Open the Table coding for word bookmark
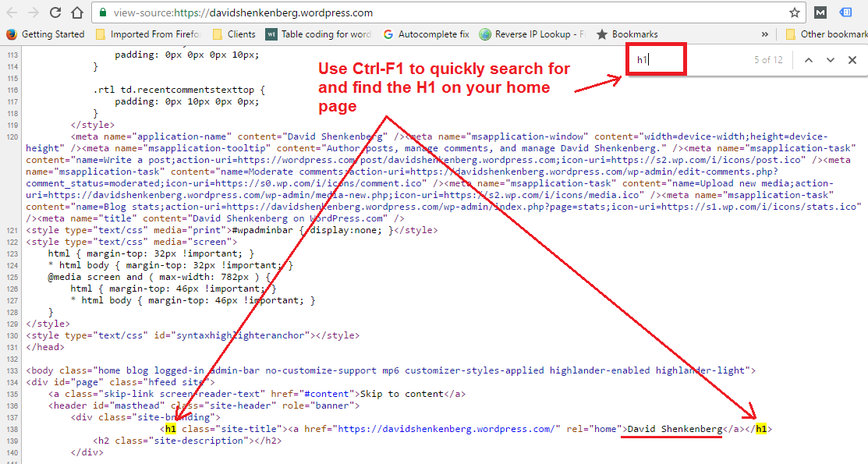Screen dimensions: 868x464 [318, 34]
